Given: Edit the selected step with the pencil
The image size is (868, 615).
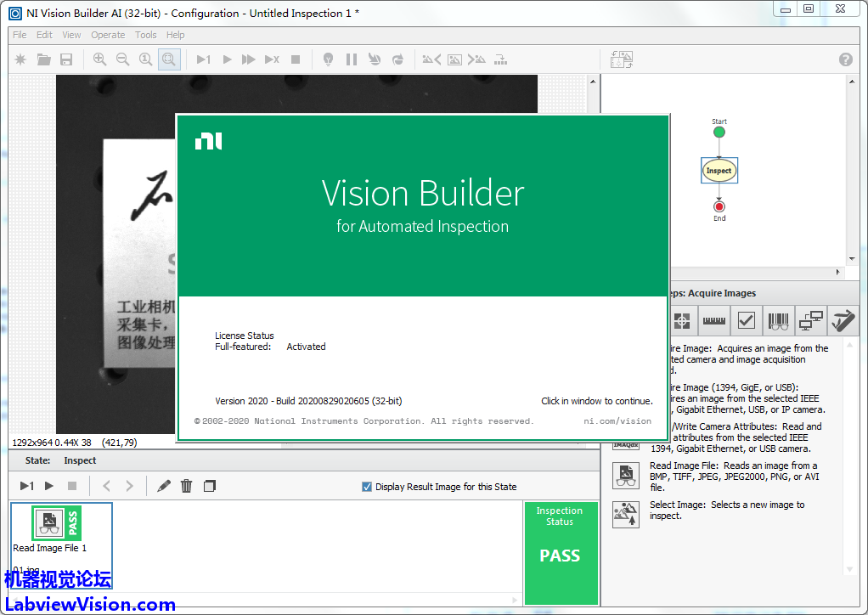Looking at the screenshot, I should point(164,486).
